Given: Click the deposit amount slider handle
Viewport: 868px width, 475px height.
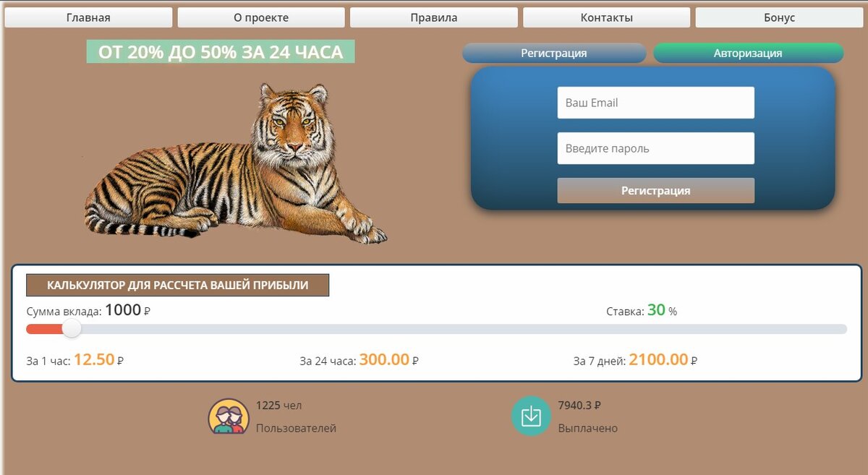Looking at the screenshot, I should tap(72, 329).
